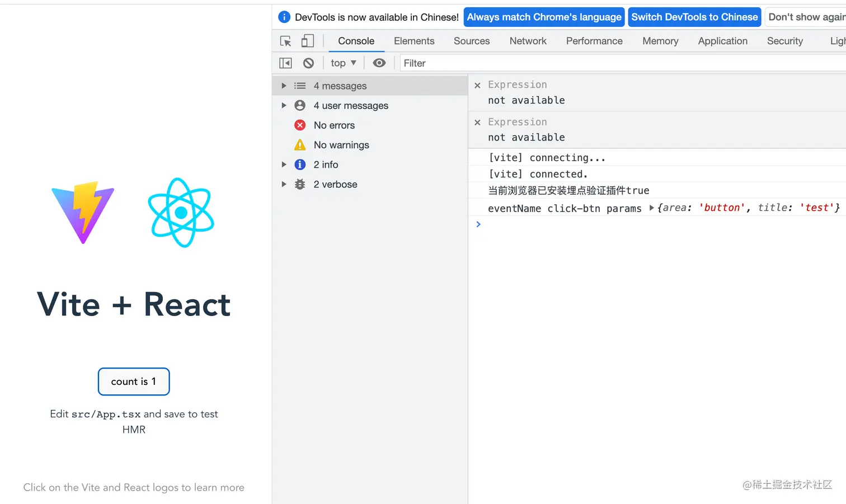This screenshot has height=504, width=846.
Task: Click 'Click on the Vite and React logos' text
Action: click(x=101, y=487)
